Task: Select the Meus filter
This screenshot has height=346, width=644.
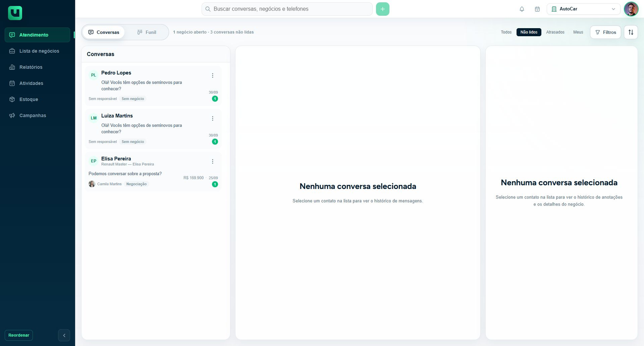Action: 578,32
